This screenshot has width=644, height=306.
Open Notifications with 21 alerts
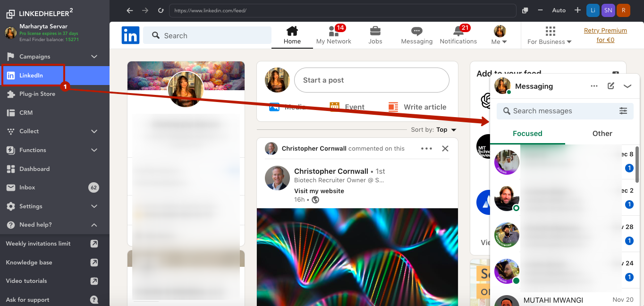click(458, 35)
